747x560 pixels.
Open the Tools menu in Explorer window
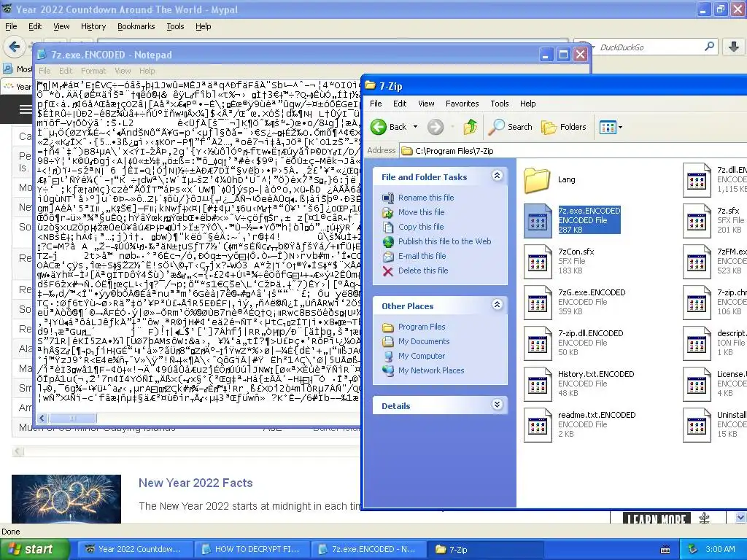pos(499,104)
